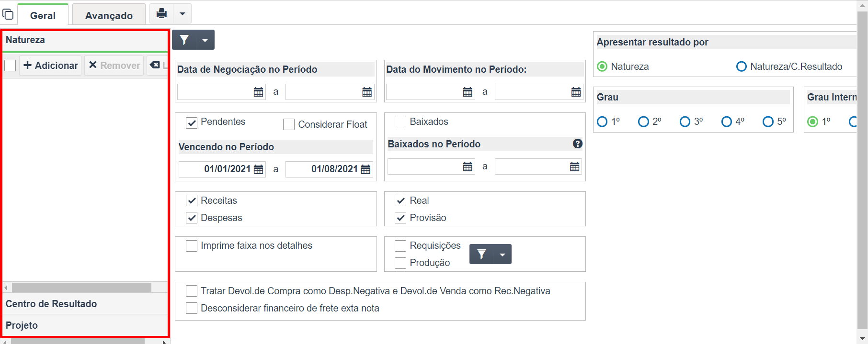Viewport: 868px width, 344px height.
Task: Click the printer icon in toolbar
Action: point(162,13)
